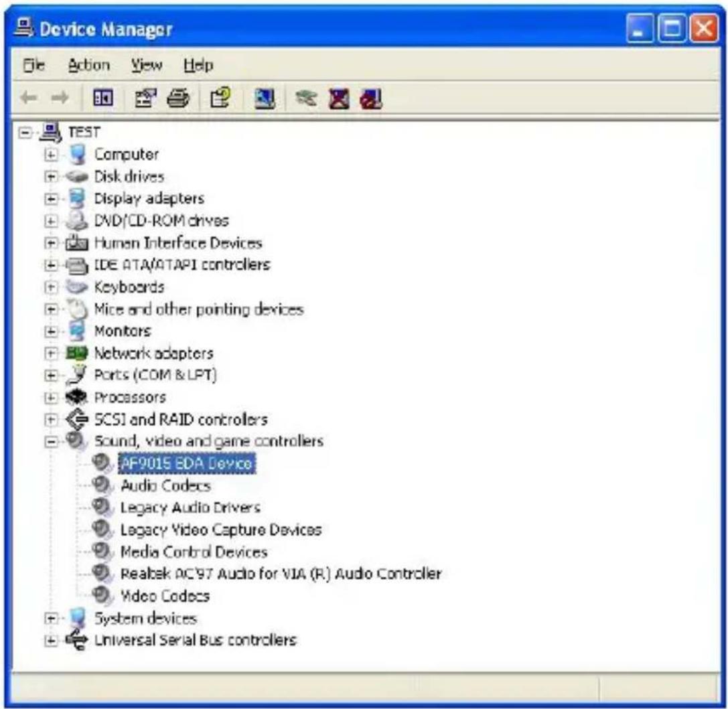Click the Human Interface Devices icon
728x709 pixels.
[76, 242]
